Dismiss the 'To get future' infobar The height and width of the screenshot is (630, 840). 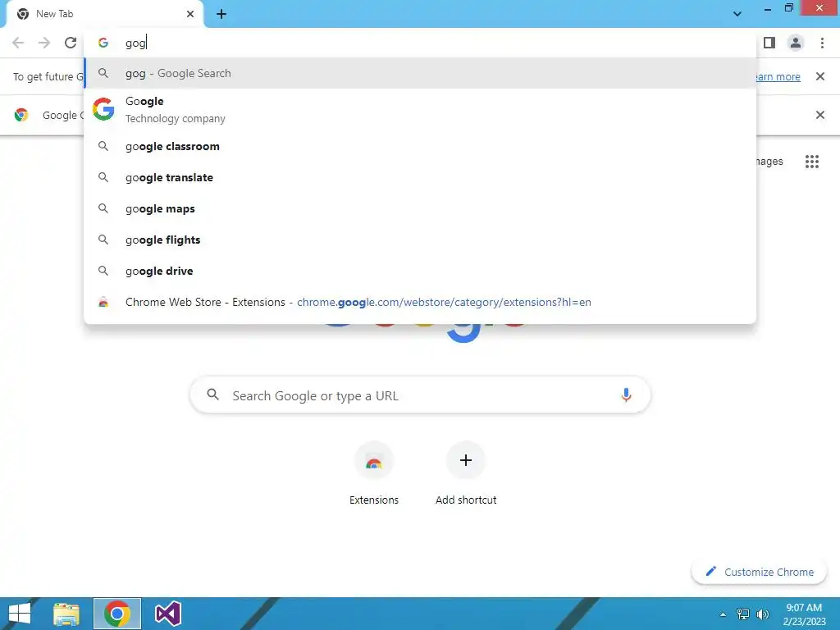(819, 76)
